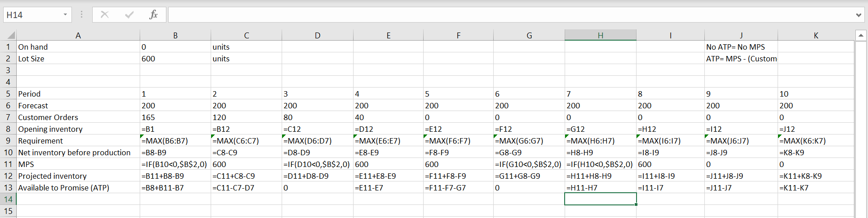
Task: Select column A header
Action: click(x=78, y=35)
